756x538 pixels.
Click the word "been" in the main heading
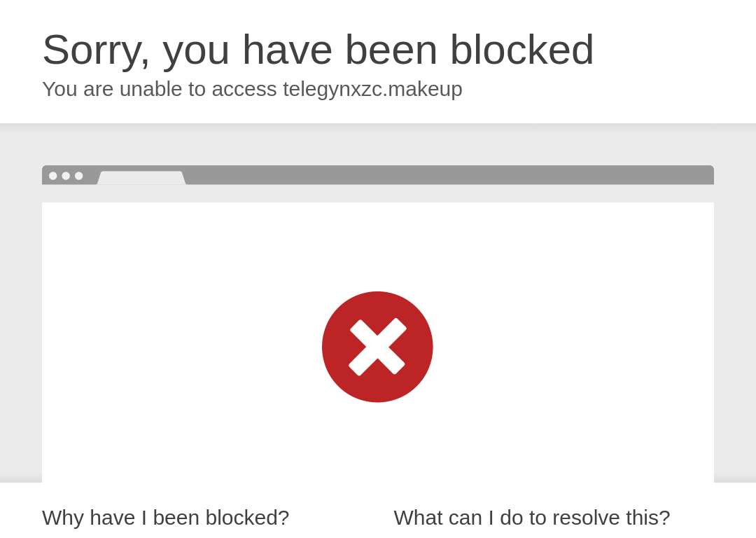(x=391, y=49)
